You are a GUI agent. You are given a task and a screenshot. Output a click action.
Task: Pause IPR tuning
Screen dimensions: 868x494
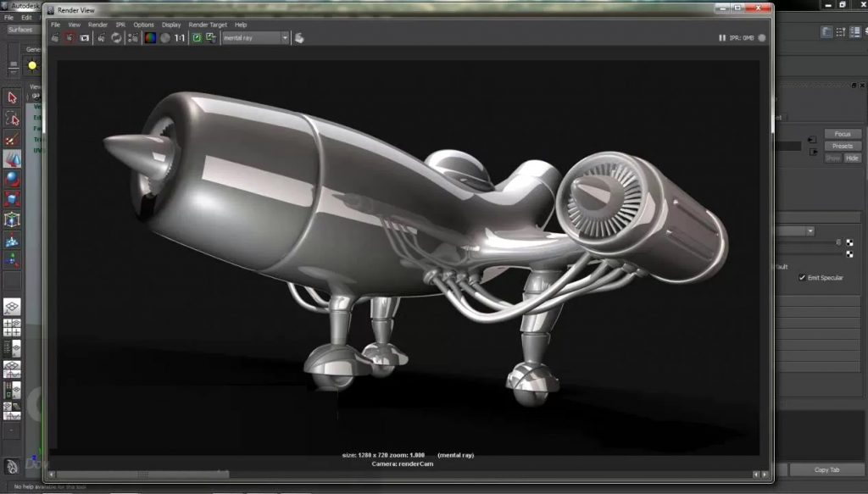pos(722,37)
